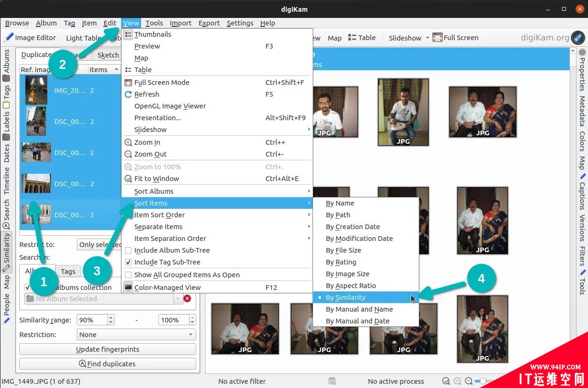Viewport: 588px width, 388px height.
Task: Click the Update fingerprints button
Action: [x=108, y=349]
